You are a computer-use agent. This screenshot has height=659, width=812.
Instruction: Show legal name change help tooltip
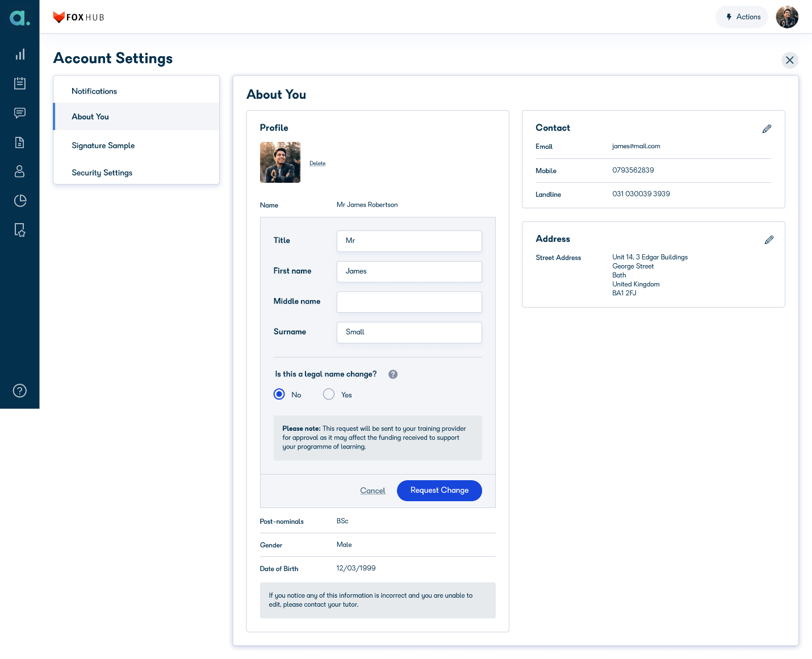coord(393,374)
